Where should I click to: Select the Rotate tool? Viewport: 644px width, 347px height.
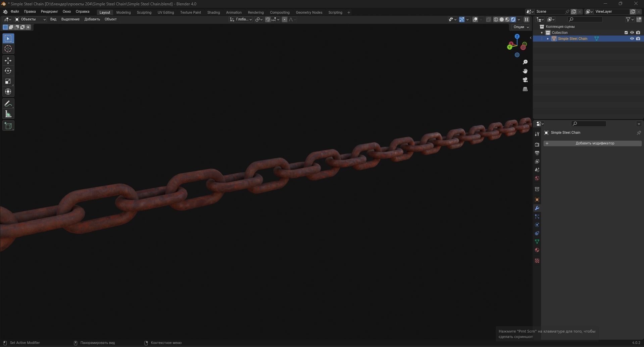(8, 71)
